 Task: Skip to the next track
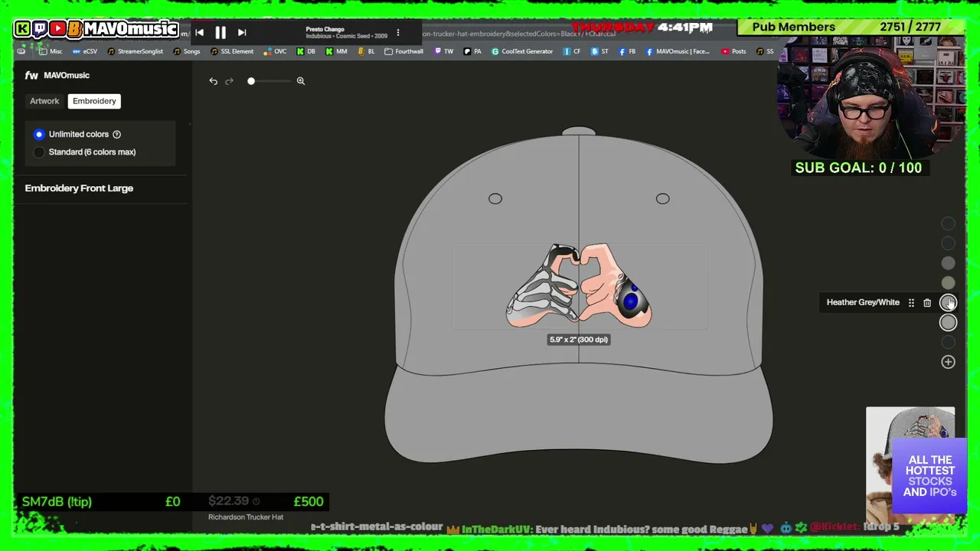point(242,32)
